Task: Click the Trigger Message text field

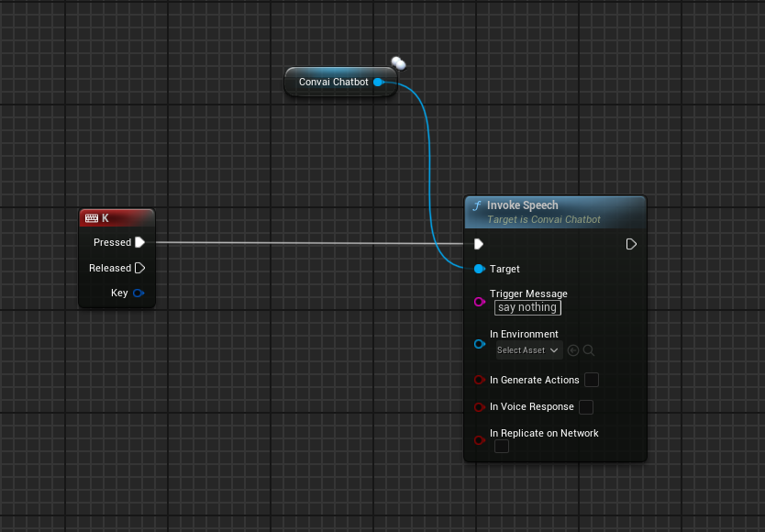Action: click(x=527, y=307)
